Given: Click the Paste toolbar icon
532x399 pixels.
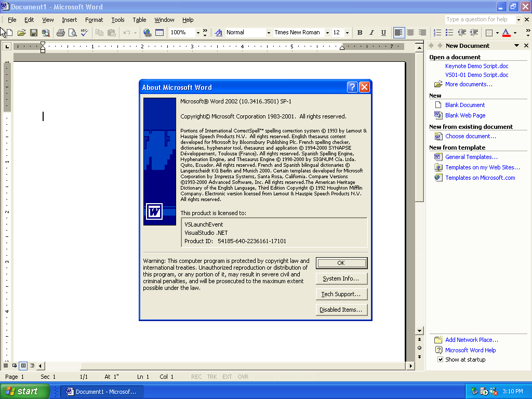Looking at the screenshot, I should 111,33.
